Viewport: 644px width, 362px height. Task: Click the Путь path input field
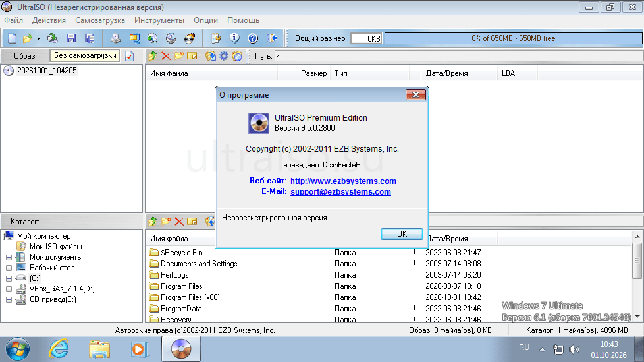[459, 56]
